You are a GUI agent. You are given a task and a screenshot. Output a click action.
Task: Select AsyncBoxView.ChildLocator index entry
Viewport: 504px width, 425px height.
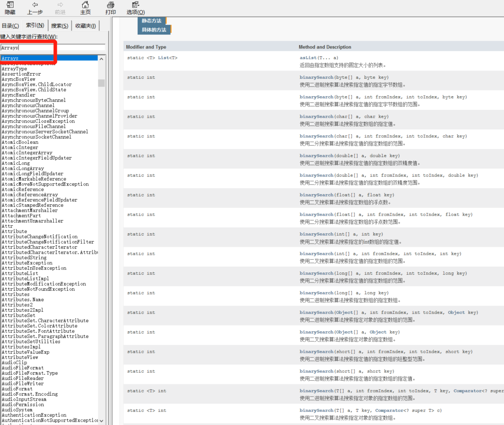[x=37, y=84]
